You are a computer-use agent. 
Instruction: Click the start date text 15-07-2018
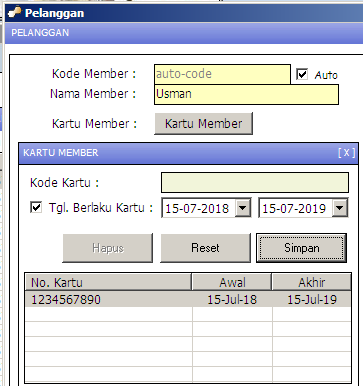pyautogui.click(x=197, y=209)
